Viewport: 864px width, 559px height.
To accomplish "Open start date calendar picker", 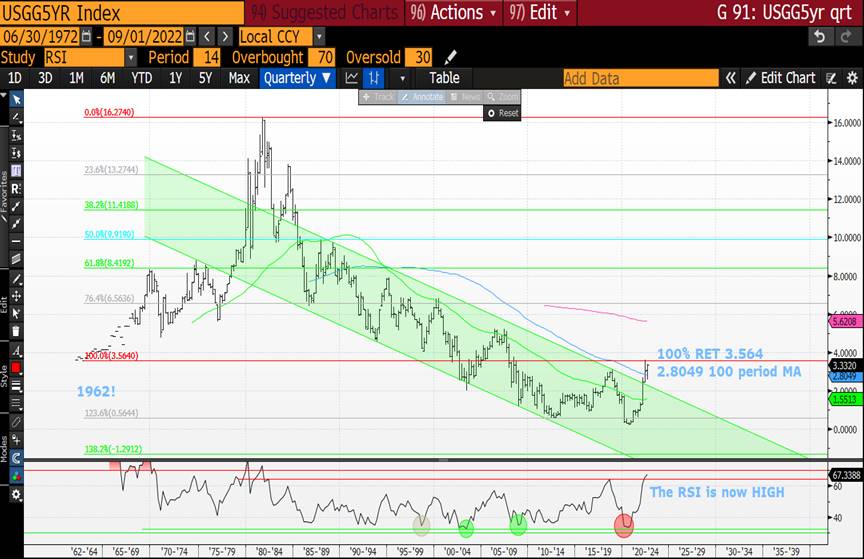I will coord(86,37).
